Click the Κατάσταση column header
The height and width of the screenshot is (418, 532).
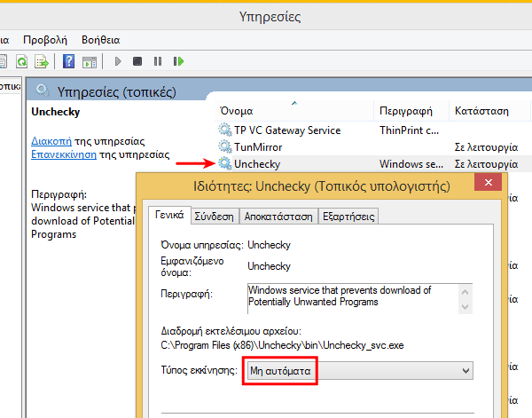[490, 111]
